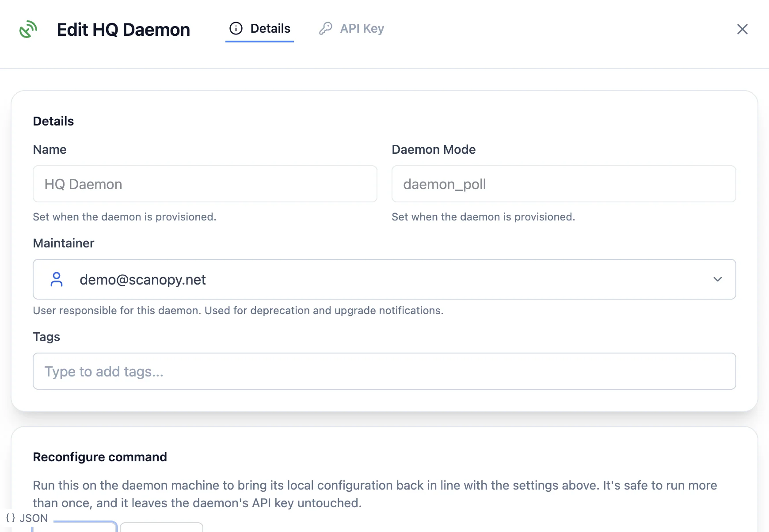Click the info icon on Details tab
This screenshot has height=532, width=769.
pos(236,29)
